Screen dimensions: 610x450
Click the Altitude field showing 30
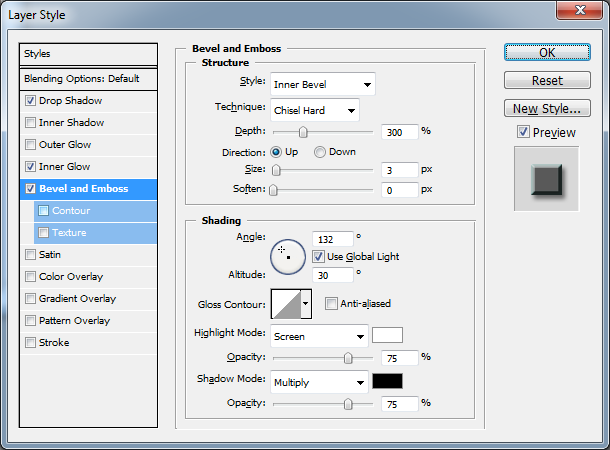pos(333,275)
